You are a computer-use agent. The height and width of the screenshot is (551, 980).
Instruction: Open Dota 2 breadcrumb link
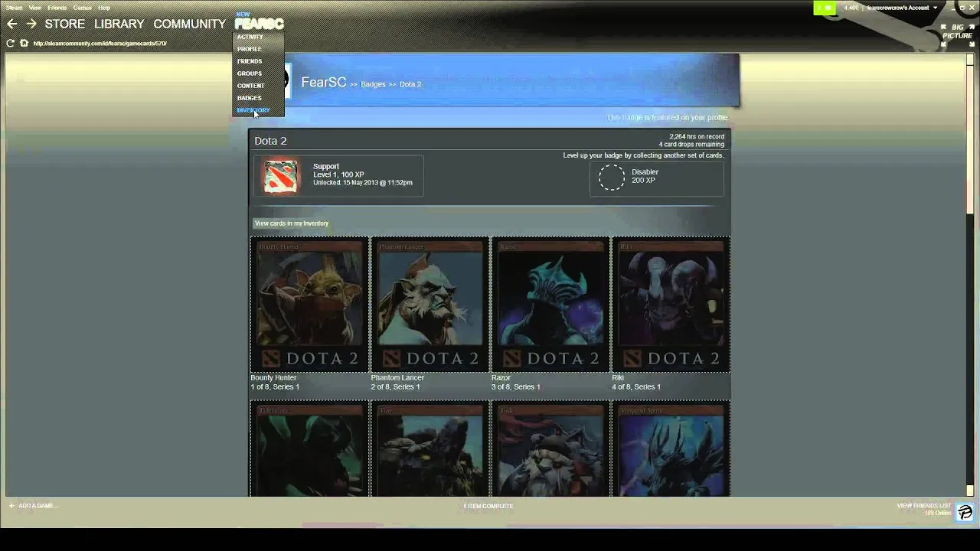410,84
